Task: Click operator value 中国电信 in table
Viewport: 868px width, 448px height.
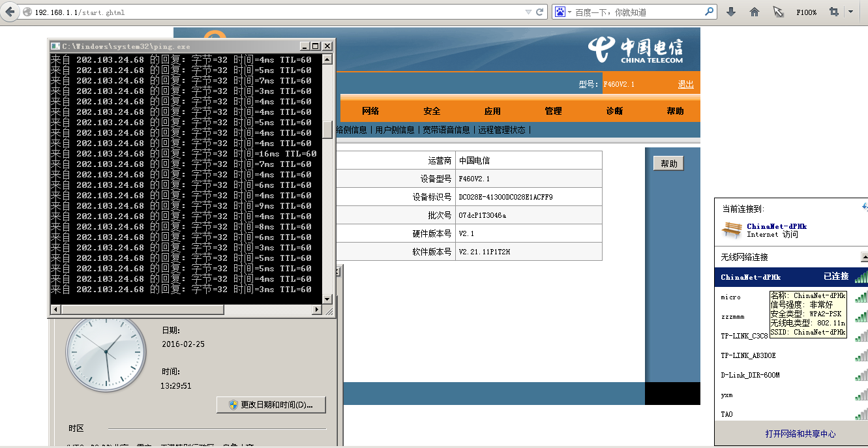Action: (474, 160)
